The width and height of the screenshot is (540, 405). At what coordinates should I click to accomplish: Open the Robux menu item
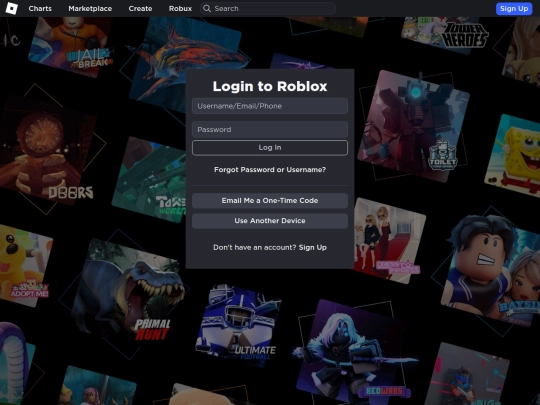click(180, 9)
